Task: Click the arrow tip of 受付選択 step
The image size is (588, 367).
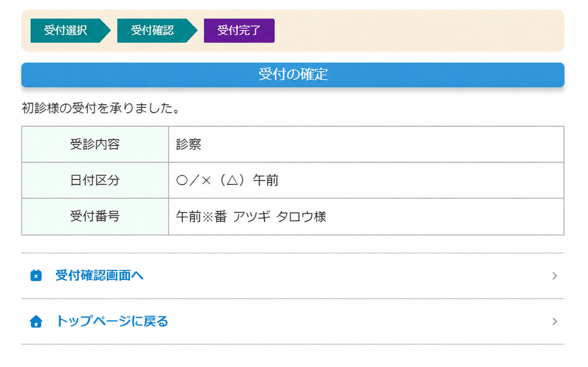Action: click(x=106, y=30)
